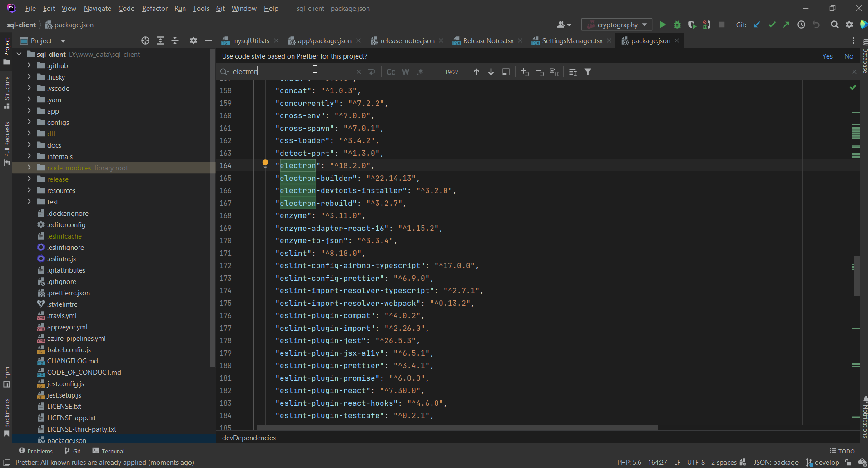Go to previous search occurrence
The image size is (868, 468).
coord(476,72)
